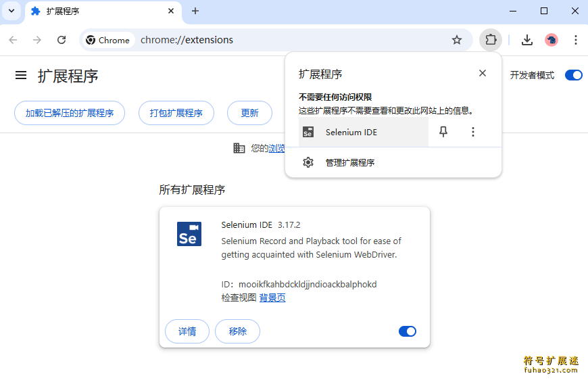Bookmark this page with star icon

coord(456,40)
